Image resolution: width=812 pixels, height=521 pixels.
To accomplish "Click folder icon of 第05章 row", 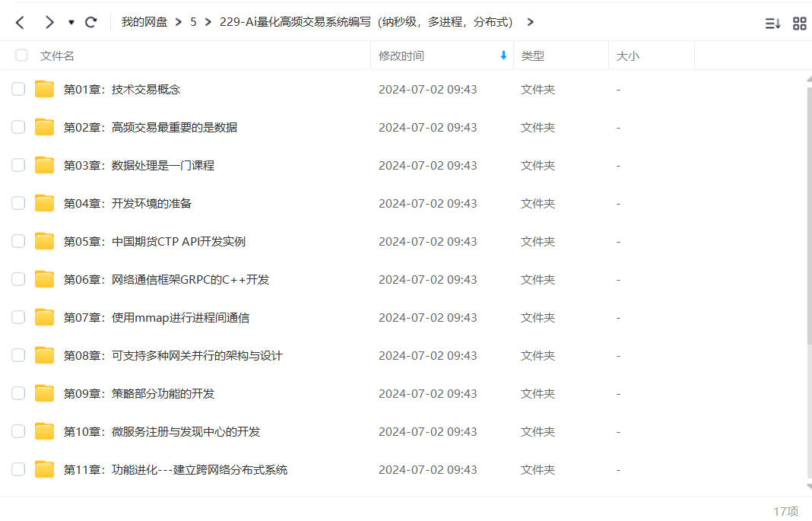I will [45, 241].
